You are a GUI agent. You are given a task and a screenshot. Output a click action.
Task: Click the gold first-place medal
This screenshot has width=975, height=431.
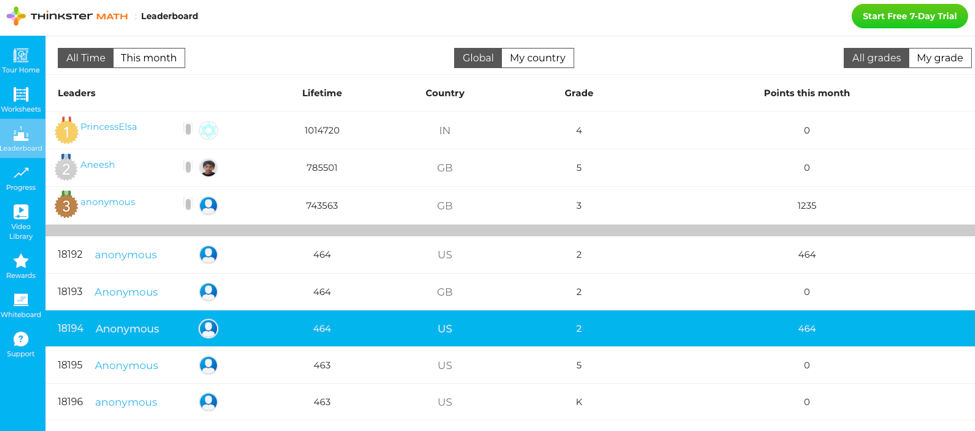point(67,131)
